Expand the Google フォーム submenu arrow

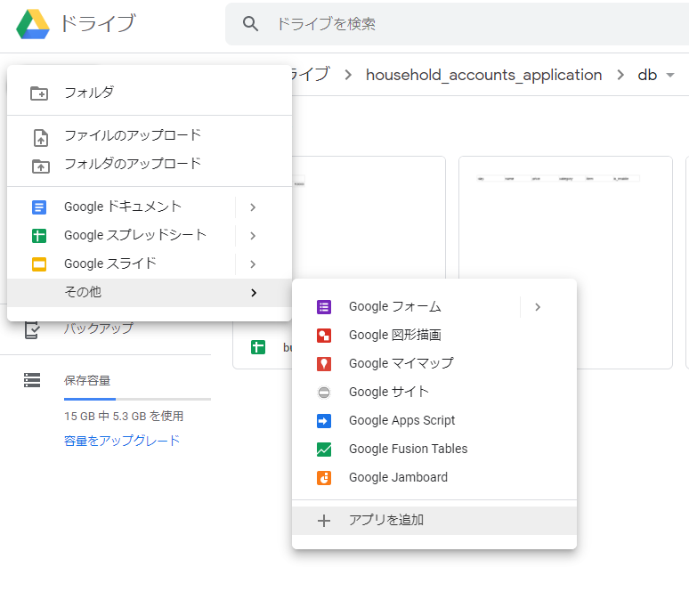coord(538,307)
